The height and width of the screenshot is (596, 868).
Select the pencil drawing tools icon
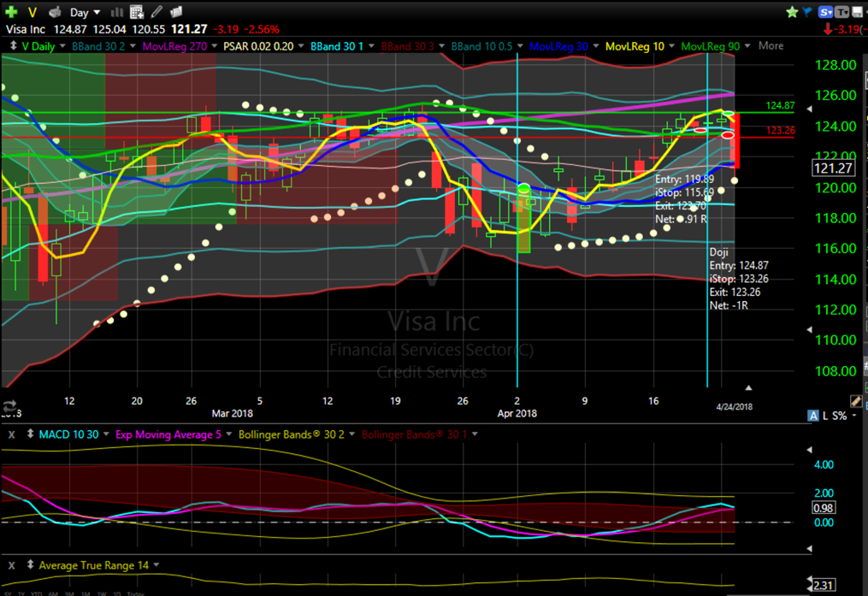pos(157,12)
